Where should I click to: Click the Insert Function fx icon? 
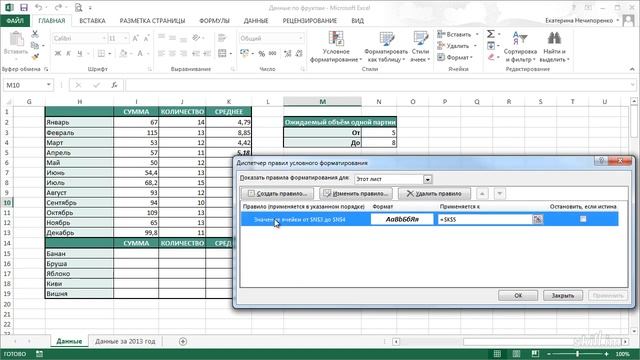pyautogui.click(x=114, y=85)
